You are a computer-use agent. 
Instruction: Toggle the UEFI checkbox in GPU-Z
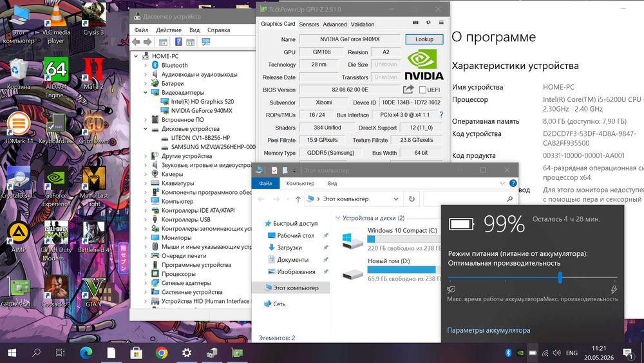422,90
